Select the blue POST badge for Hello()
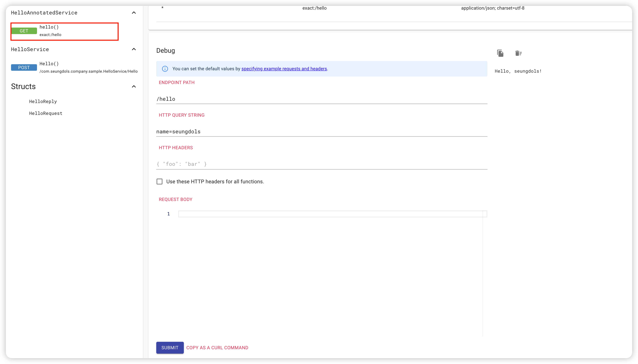 pyautogui.click(x=24, y=67)
